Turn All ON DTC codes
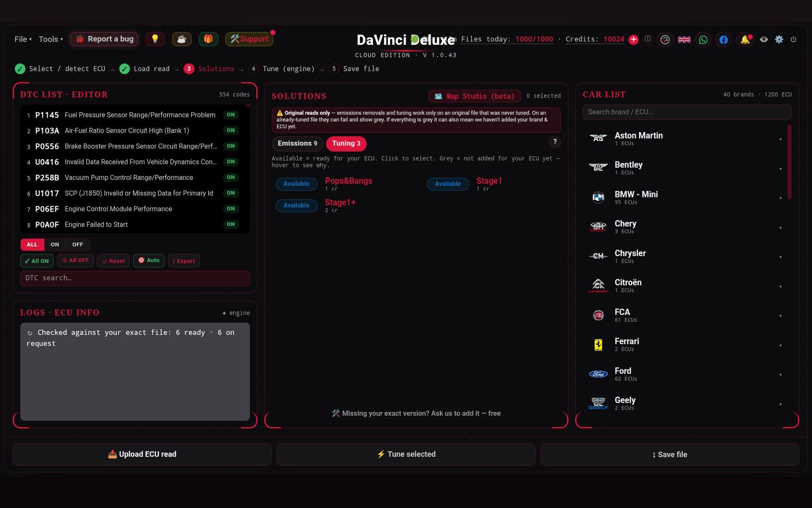 click(x=37, y=261)
